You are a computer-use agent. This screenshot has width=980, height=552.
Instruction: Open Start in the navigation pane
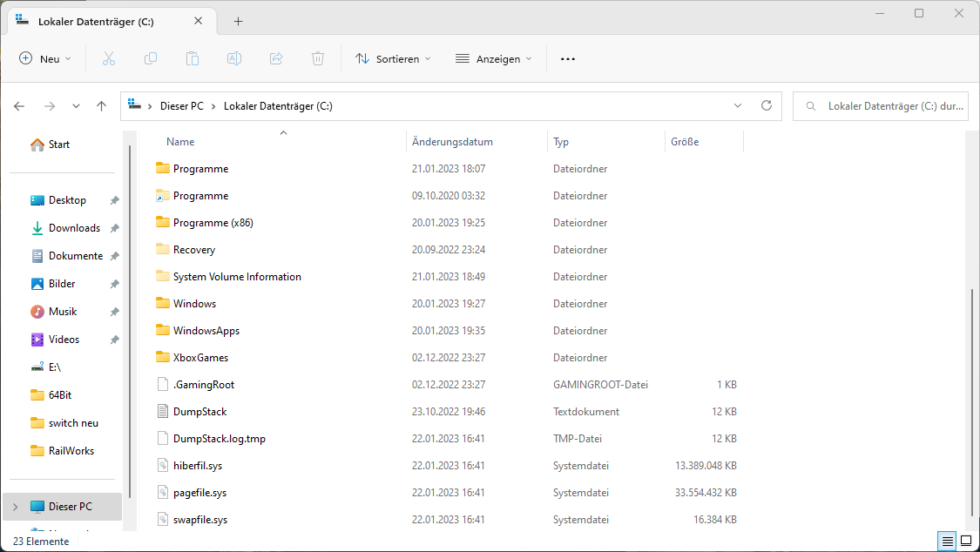60,145
